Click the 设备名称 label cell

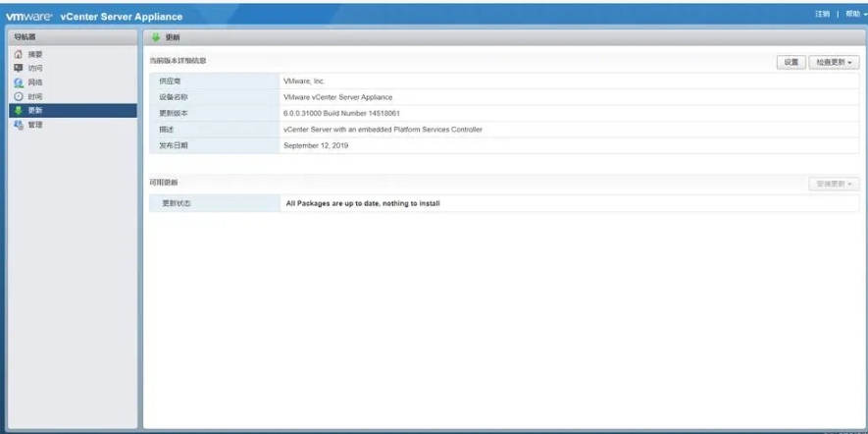click(215, 97)
